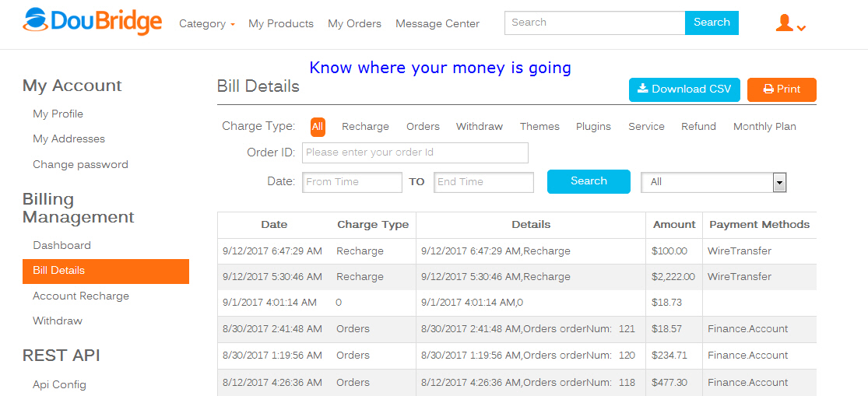Click the 9/1/2017 4:01:14 AM date cell

click(269, 303)
